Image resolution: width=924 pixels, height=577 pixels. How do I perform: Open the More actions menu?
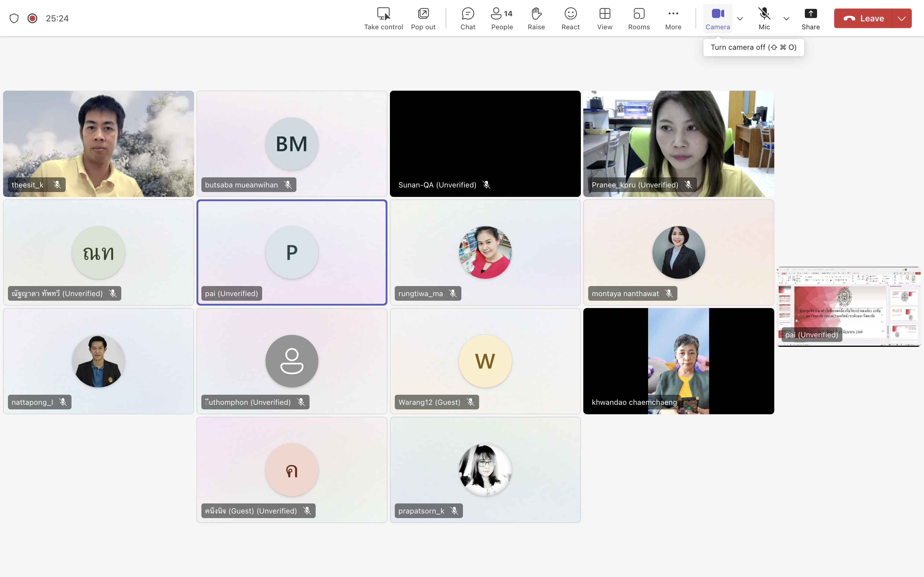tap(673, 18)
